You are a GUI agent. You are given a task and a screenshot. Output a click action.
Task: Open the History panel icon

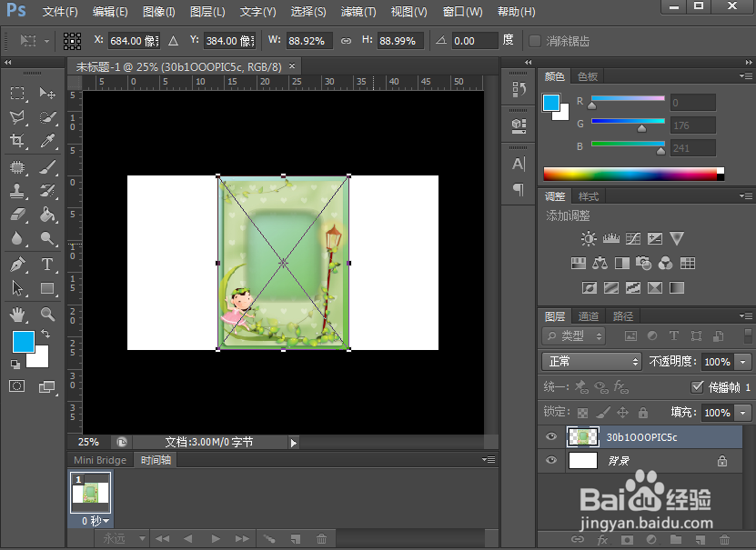click(519, 89)
